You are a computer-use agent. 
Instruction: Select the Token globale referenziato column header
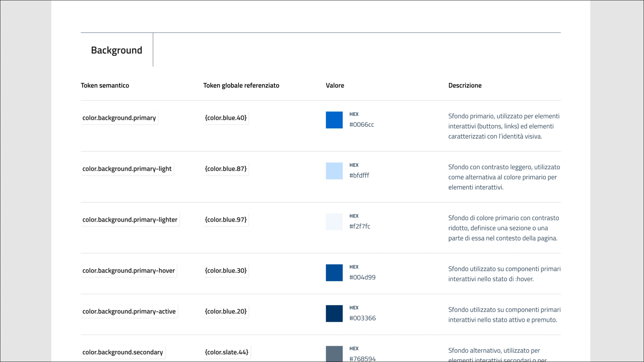241,85
